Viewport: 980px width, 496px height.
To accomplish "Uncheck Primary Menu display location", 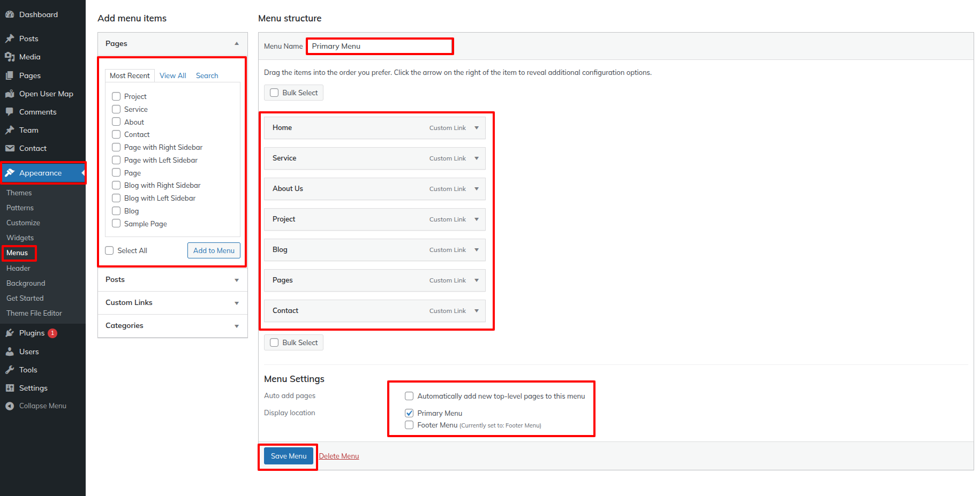I will click(x=409, y=413).
